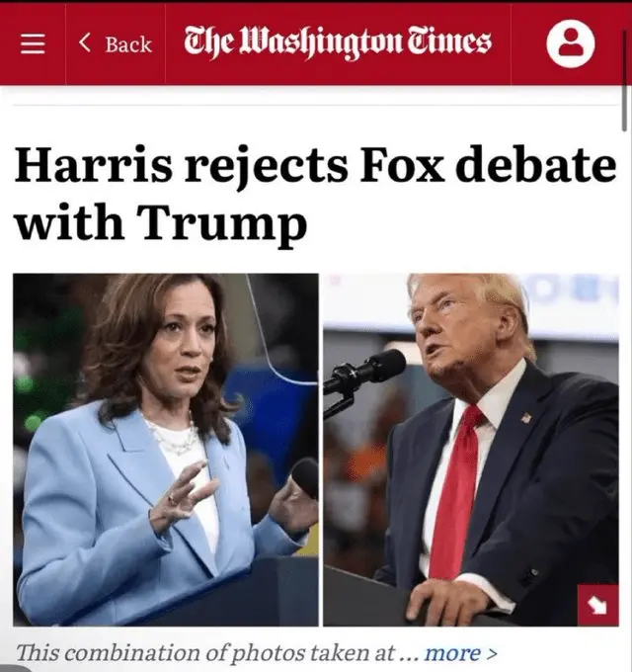
Task: Click the gray rounded element at bottom-left corner
Action: tap(15, 669)
